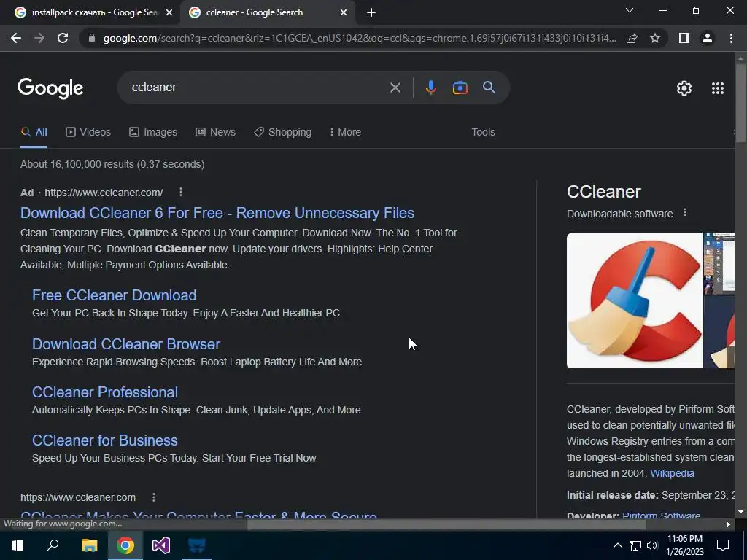Bookmark this page with the star

click(655, 38)
